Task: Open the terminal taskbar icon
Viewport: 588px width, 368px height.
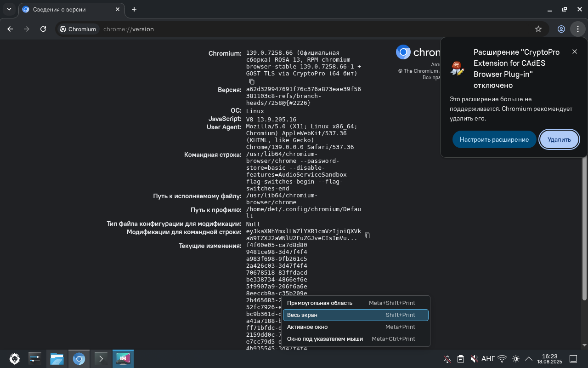Action: [x=101, y=359]
